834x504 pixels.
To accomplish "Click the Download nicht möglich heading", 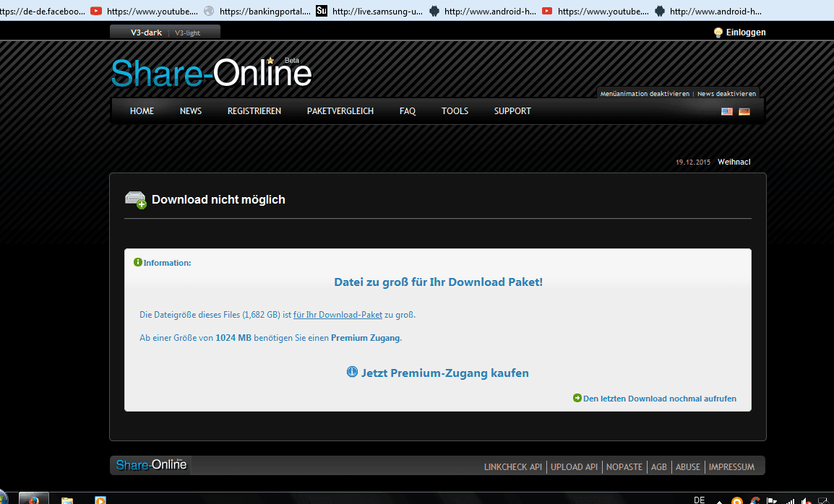I will pos(218,199).
